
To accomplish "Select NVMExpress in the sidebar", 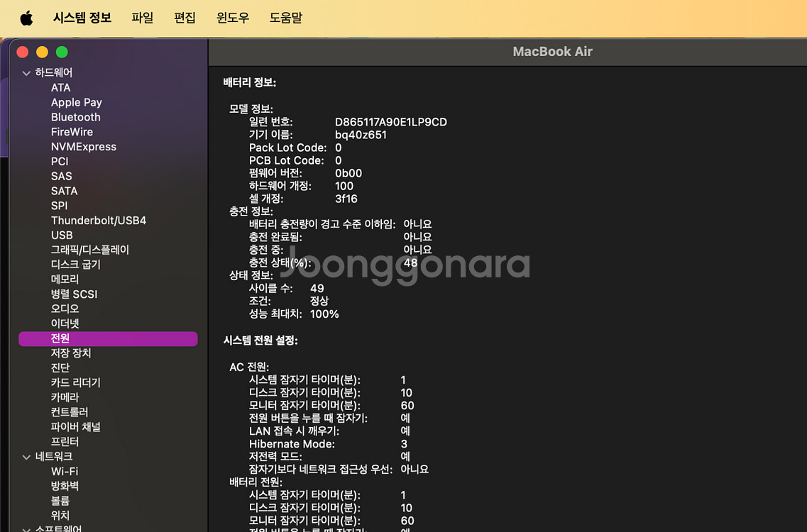I will (x=83, y=147).
